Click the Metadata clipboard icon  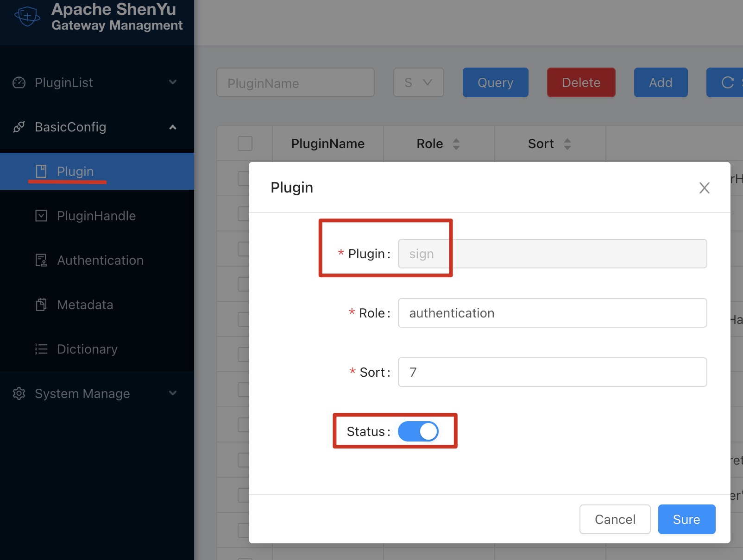(x=41, y=305)
